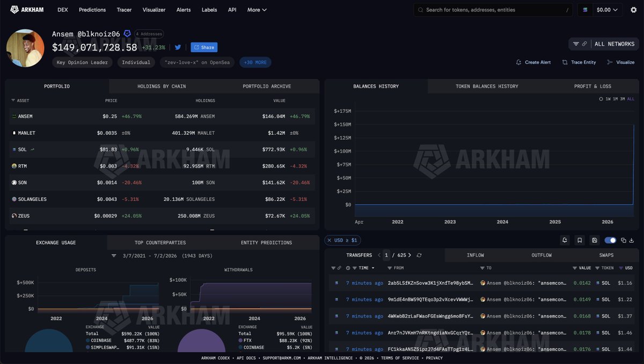The width and height of the screenshot is (644, 364).
Task: Click in the token search field
Action: [493, 10]
